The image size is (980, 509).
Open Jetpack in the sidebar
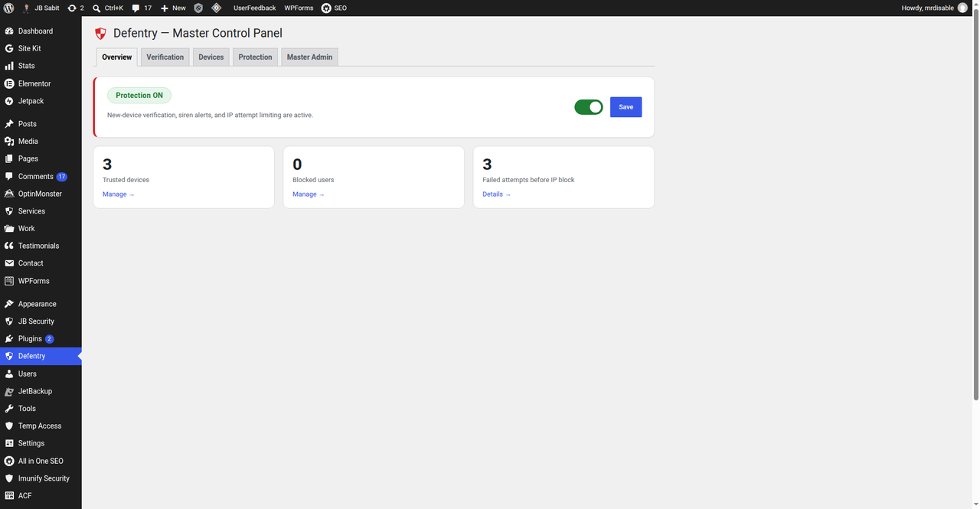pyautogui.click(x=41, y=101)
